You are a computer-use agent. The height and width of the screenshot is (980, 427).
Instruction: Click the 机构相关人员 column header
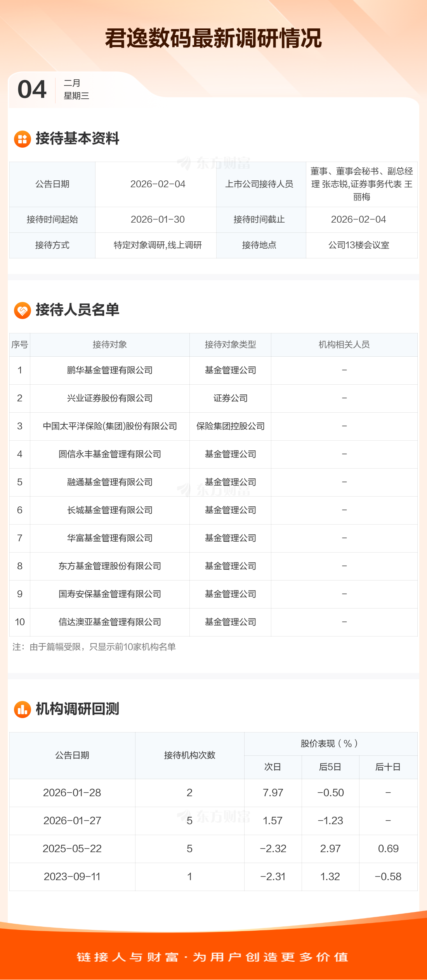pos(344,345)
